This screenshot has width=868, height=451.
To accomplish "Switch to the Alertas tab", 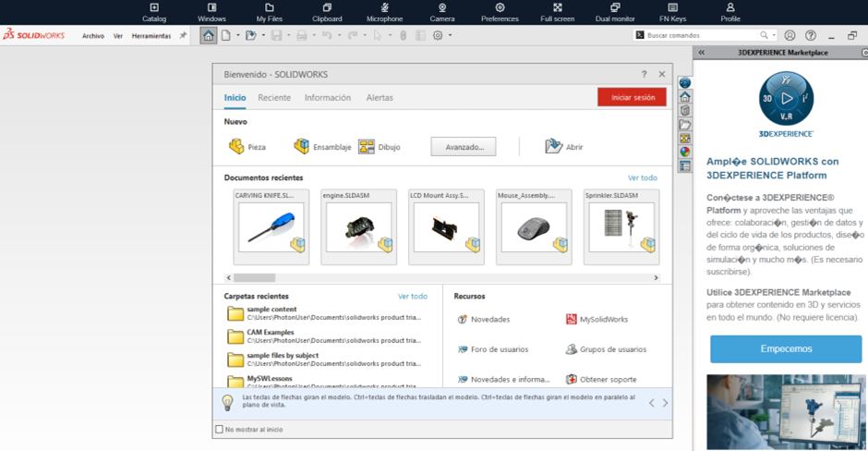I will [380, 98].
